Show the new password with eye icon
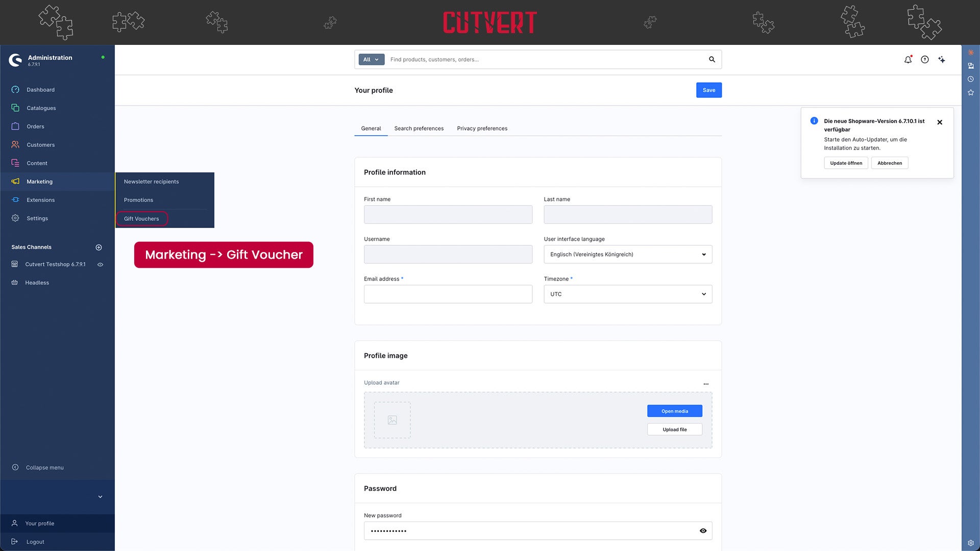 click(703, 531)
